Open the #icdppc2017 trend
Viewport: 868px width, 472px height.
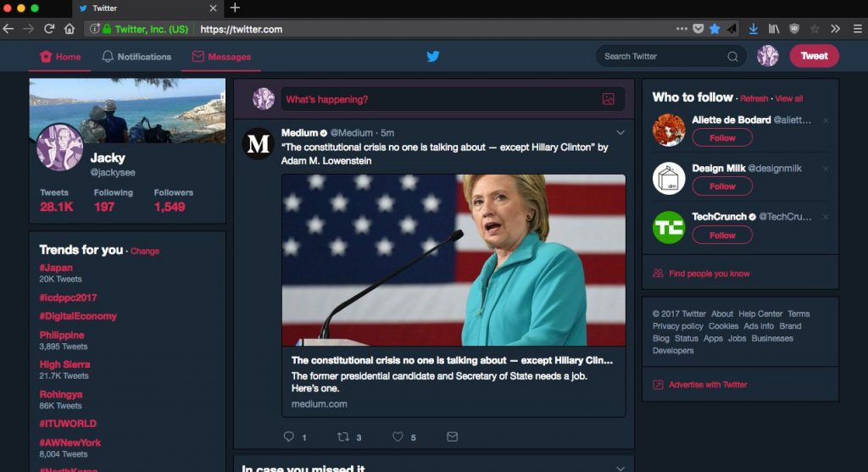68,297
